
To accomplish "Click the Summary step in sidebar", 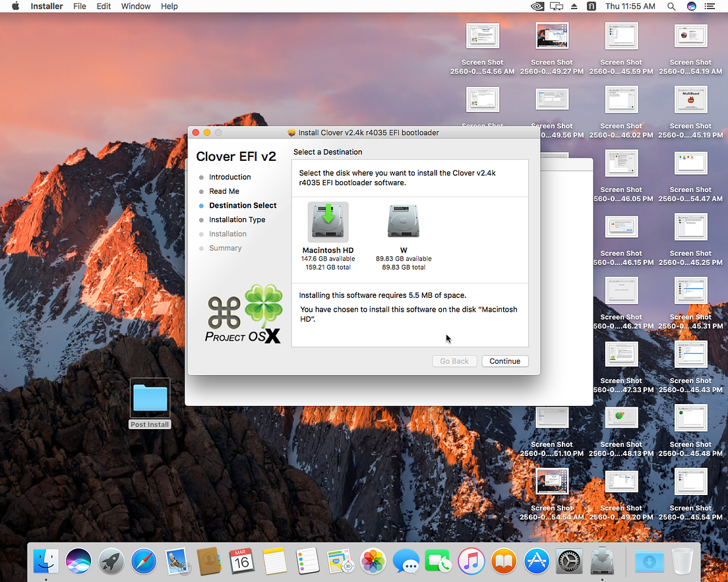I will coord(225,248).
